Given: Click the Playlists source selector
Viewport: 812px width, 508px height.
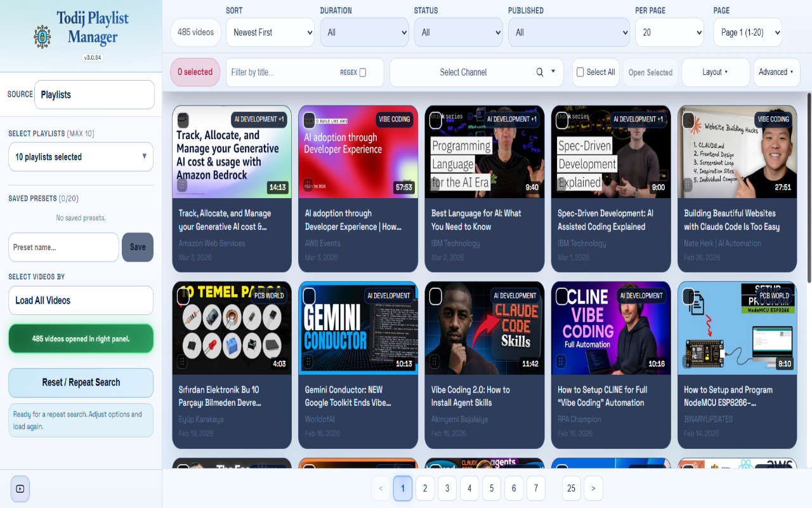Looking at the screenshot, I should (95, 95).
